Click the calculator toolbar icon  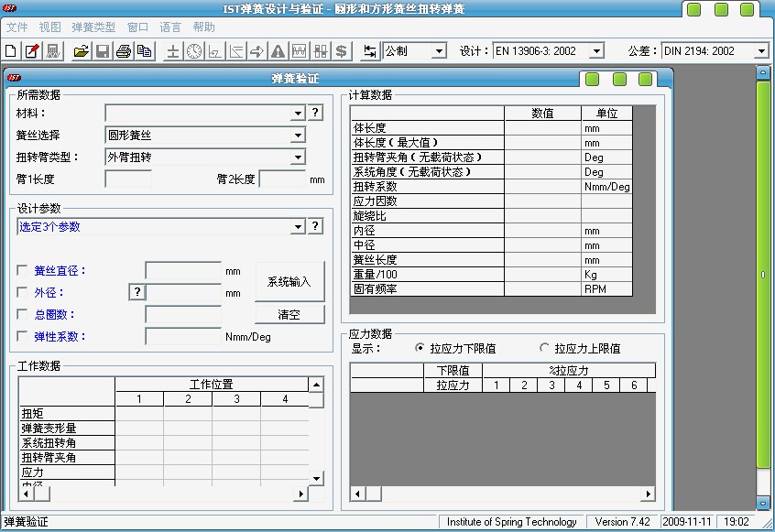[53, 51]
